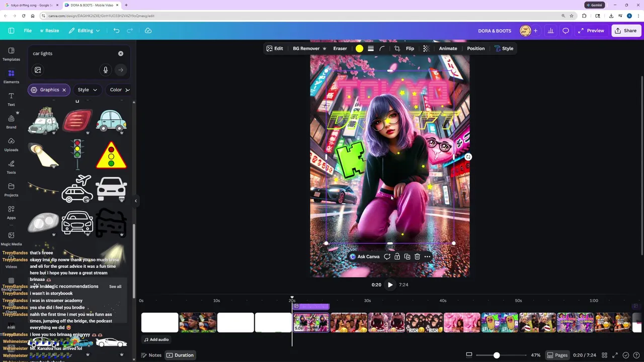Open the Comments speech bubble icon in header
Screen dimensions: 644x362
[566, 31]
